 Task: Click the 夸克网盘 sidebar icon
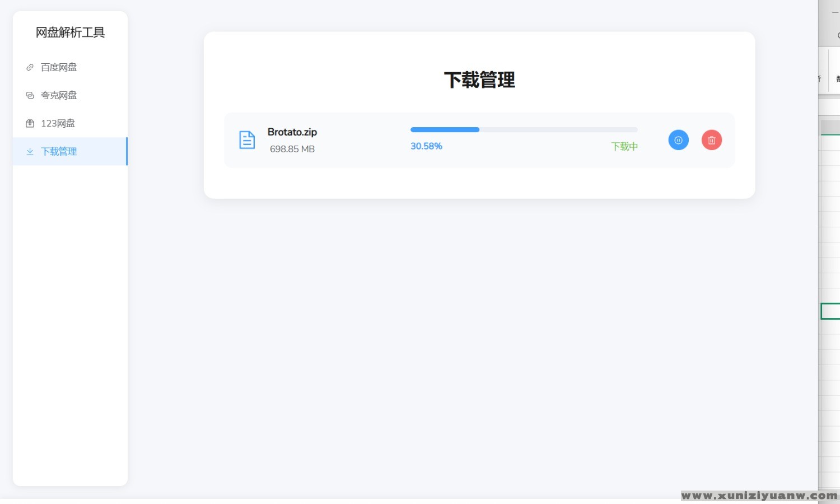pos(30,95)
